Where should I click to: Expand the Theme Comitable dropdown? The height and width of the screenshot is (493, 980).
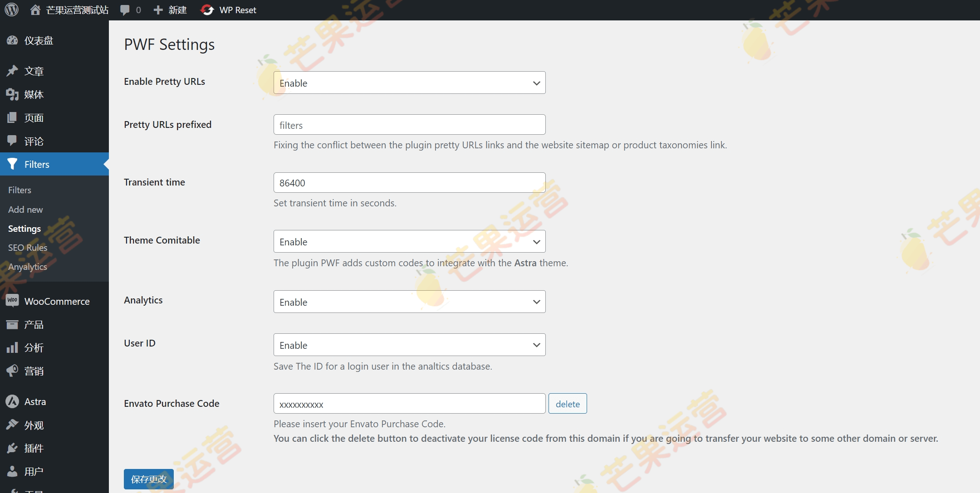(x=409, y=241)
